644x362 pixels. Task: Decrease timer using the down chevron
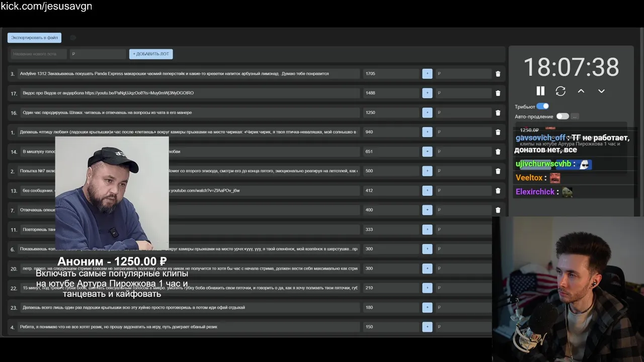[x=601, y=91]
